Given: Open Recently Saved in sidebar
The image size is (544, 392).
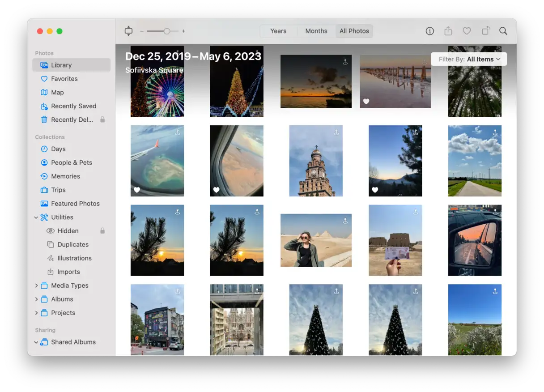Looking at the screenshot, I should [73, 106].
